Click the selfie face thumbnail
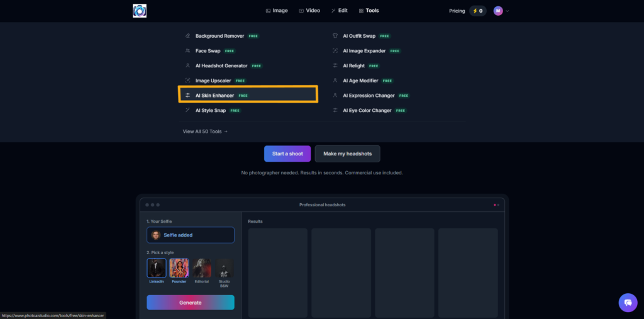Viewport: 644px width, 319px height. click(x=156, y=235)
